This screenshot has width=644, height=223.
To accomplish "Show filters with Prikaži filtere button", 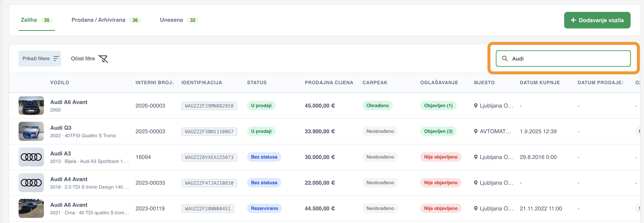I will (40, 59).
